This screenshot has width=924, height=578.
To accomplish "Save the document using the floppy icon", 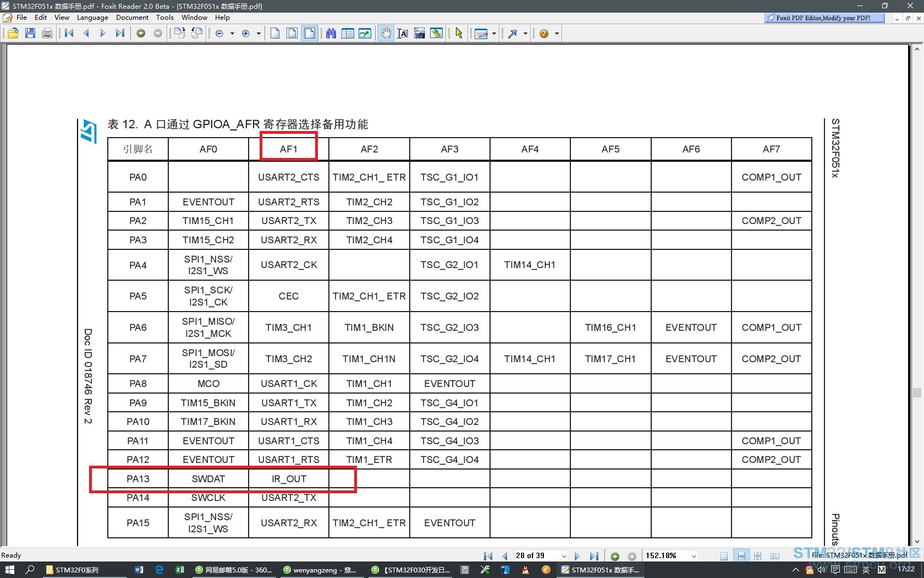I will pos(30,34).
